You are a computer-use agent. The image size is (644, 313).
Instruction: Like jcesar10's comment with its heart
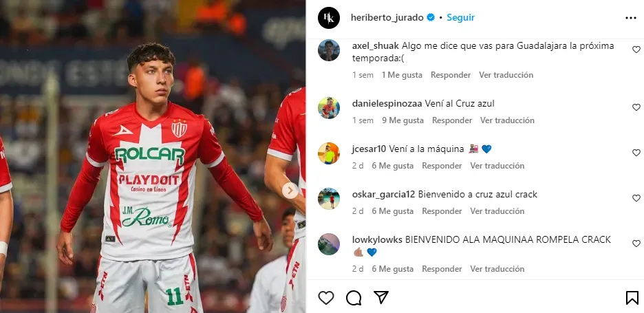[636, 153]
